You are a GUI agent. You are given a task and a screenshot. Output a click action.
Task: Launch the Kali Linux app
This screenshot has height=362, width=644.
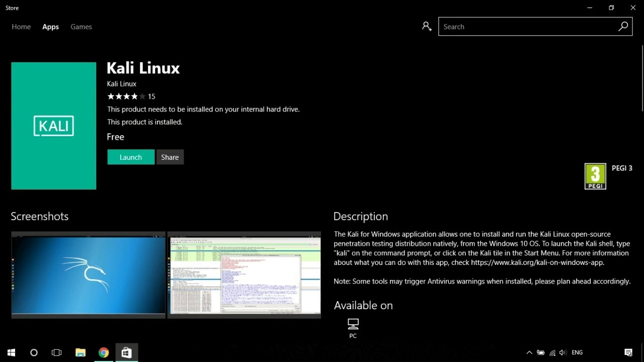[x=131, y=157]
